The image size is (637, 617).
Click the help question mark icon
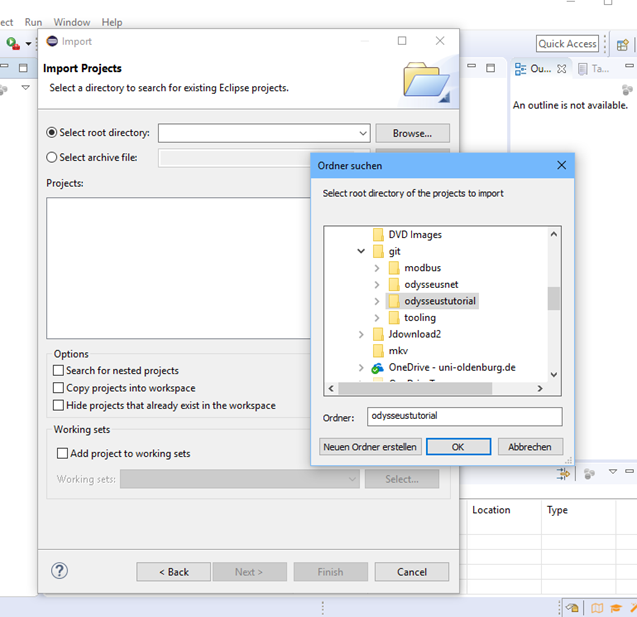click(59, 571)
